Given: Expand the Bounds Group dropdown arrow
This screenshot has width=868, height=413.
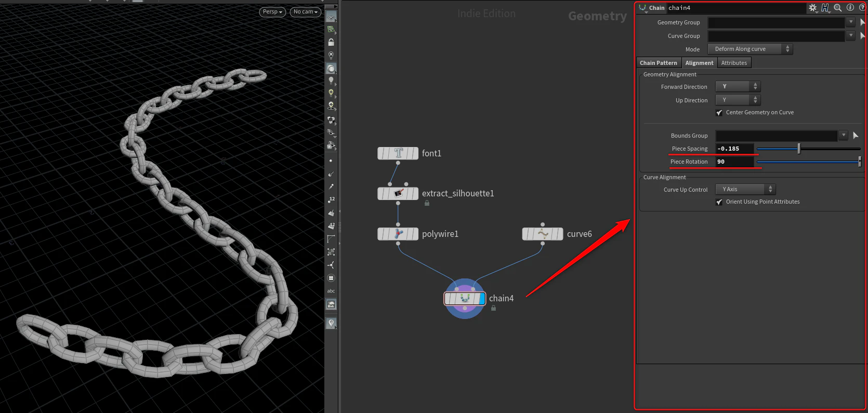Looking at the screenshot, I should (x=844, y=136).
